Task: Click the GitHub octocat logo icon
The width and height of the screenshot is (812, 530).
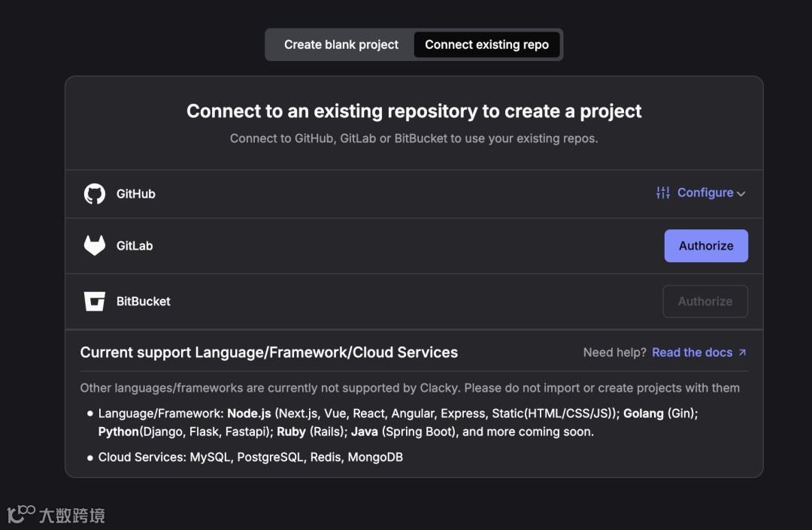Action: [x=95, y=194]
